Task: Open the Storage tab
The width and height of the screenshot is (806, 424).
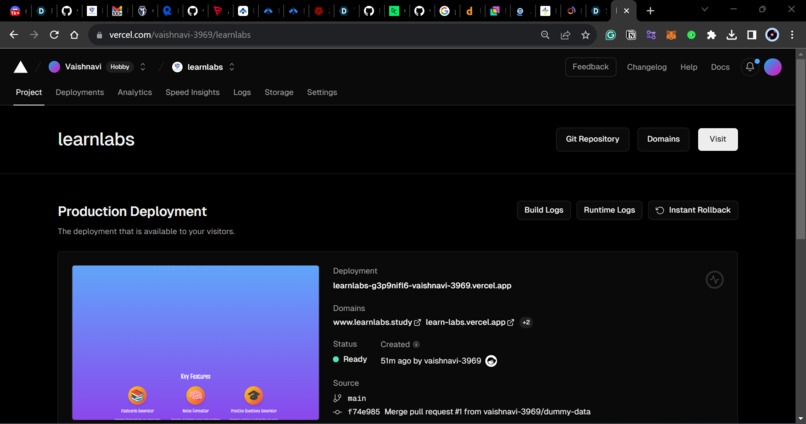Action: pyautogui.click(x=279, y=93)
